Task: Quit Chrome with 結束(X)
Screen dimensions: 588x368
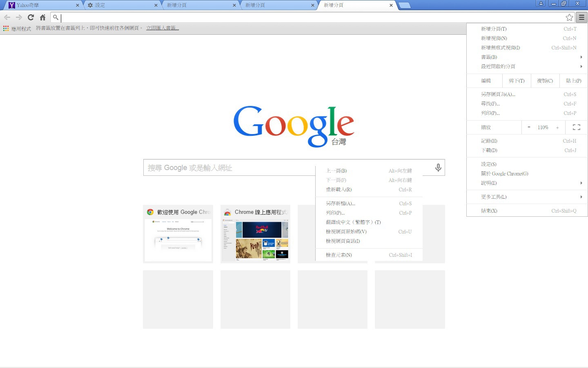Action: click(x=527, y=211)
